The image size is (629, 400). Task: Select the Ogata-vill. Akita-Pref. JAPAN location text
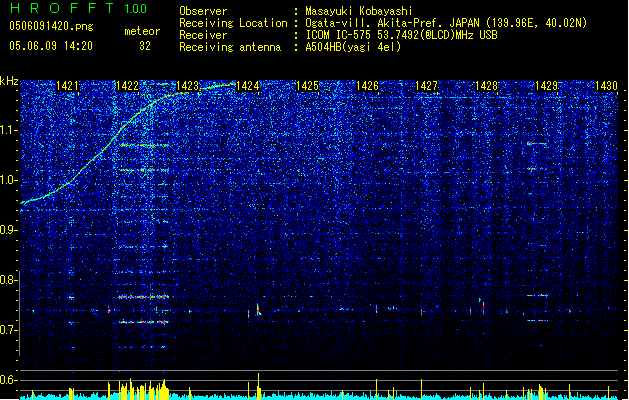(446, 23)
